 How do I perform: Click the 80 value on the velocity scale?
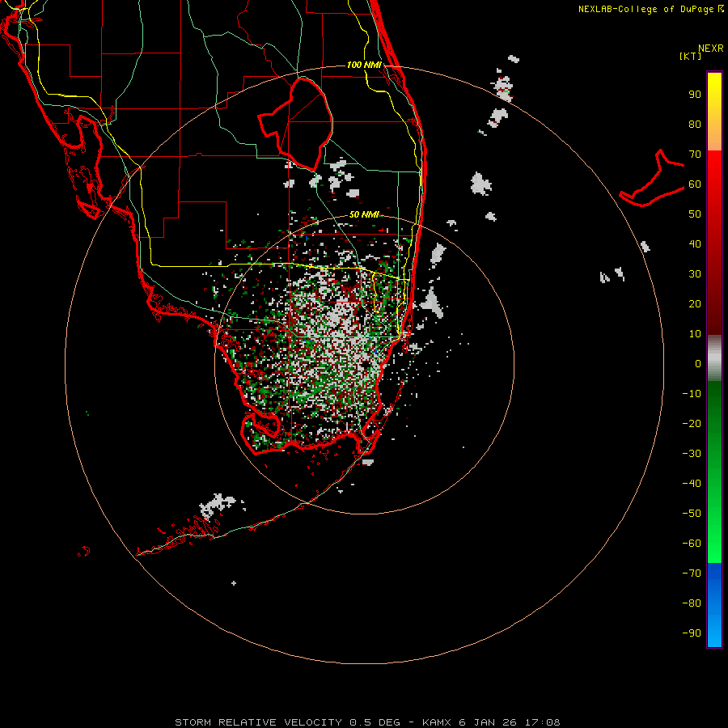[695, 125]
